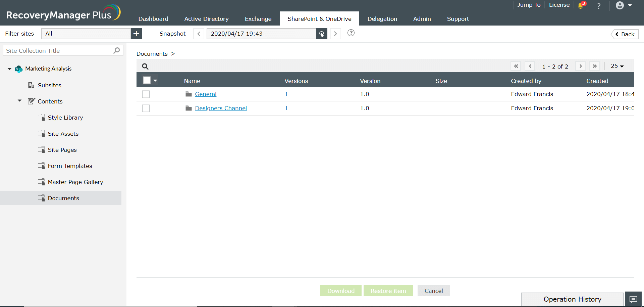Open the snapshot calendar picker icon
644x307 pixels.
[x=321, y=34]
